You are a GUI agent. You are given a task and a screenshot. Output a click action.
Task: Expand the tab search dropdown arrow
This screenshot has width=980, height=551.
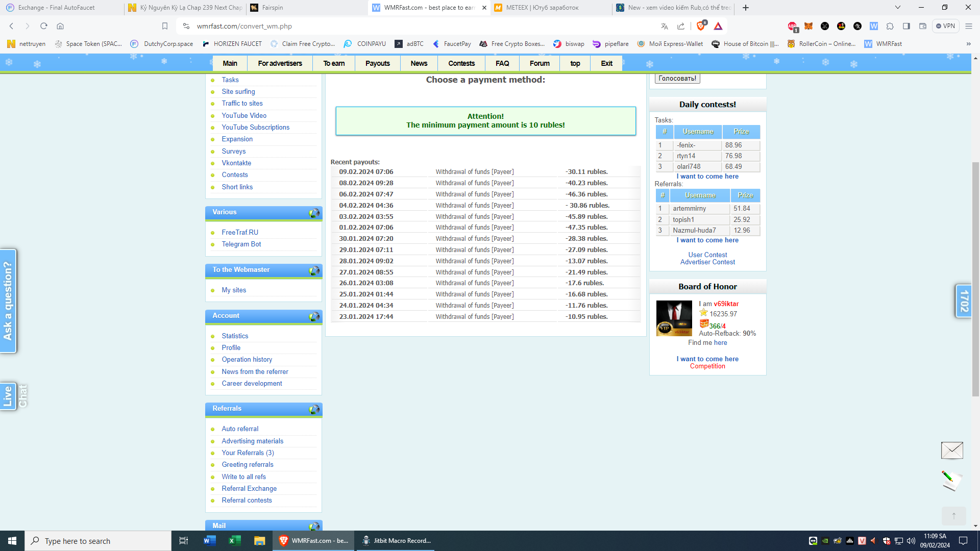(x=898, y=8)
